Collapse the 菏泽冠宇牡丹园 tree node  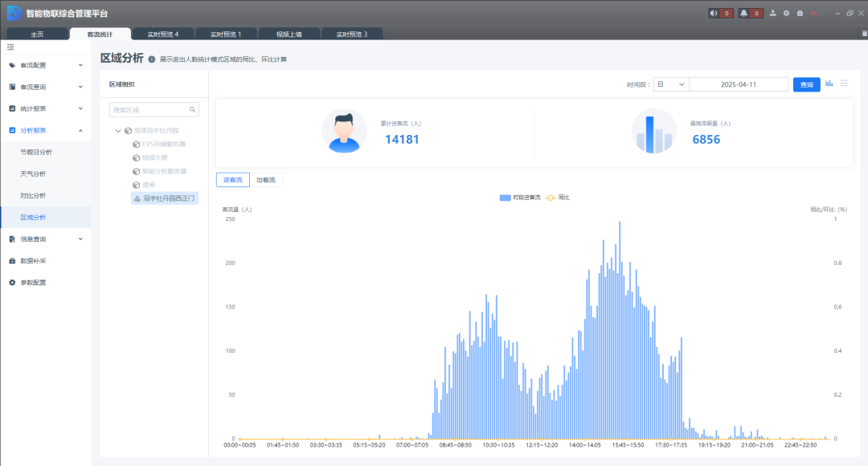click(118, 130)
